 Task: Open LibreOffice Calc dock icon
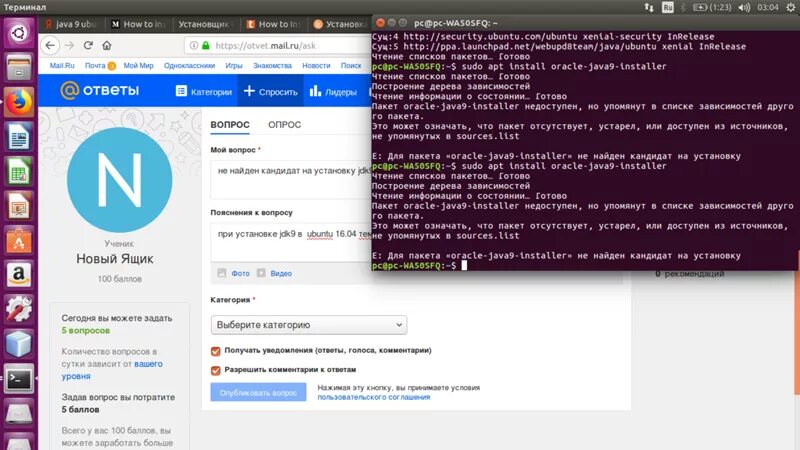(18, 171)
